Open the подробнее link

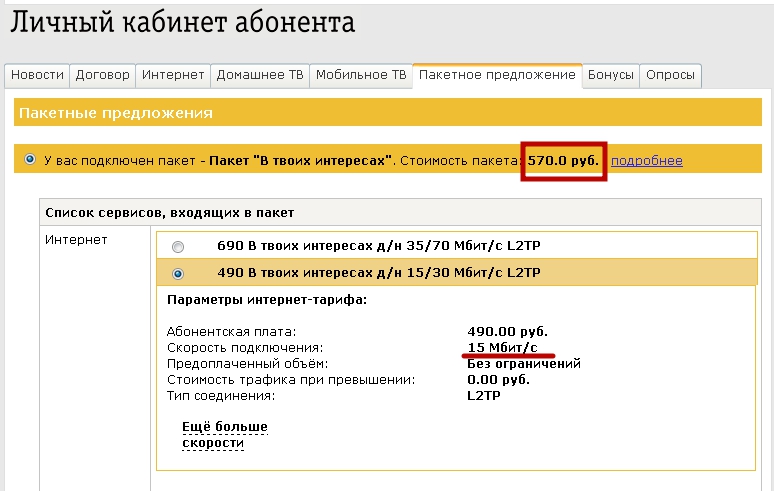647,160
